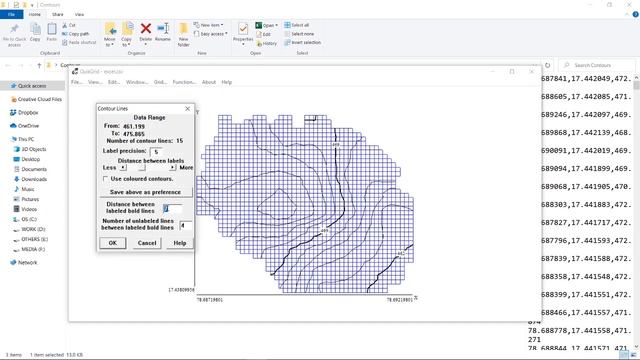
Task: Open QuikGrid Grid menu
Action: (160, 82)
